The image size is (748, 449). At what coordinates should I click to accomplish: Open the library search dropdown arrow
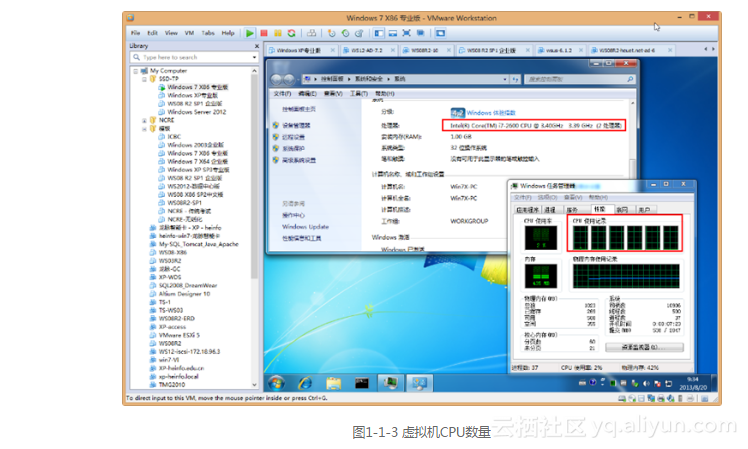(x=254, y=57)
